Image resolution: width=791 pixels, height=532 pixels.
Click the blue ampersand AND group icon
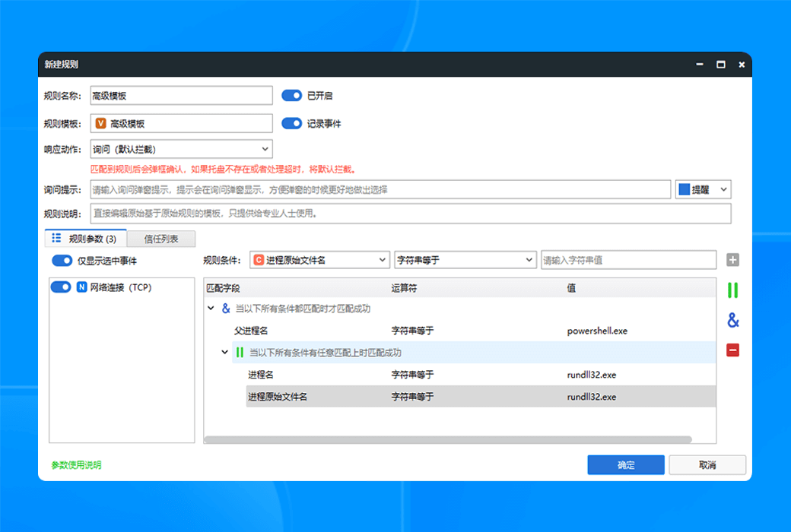click(x=733, y=320)
